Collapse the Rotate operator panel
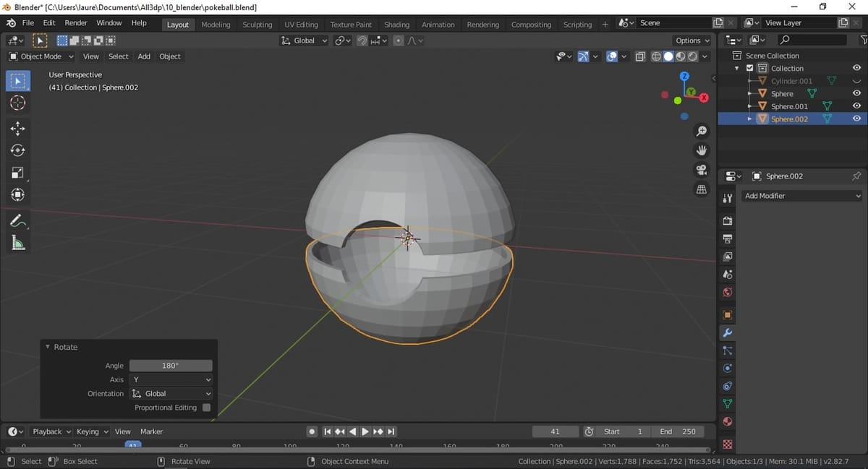The image size is (868, 469). (48, 347)
